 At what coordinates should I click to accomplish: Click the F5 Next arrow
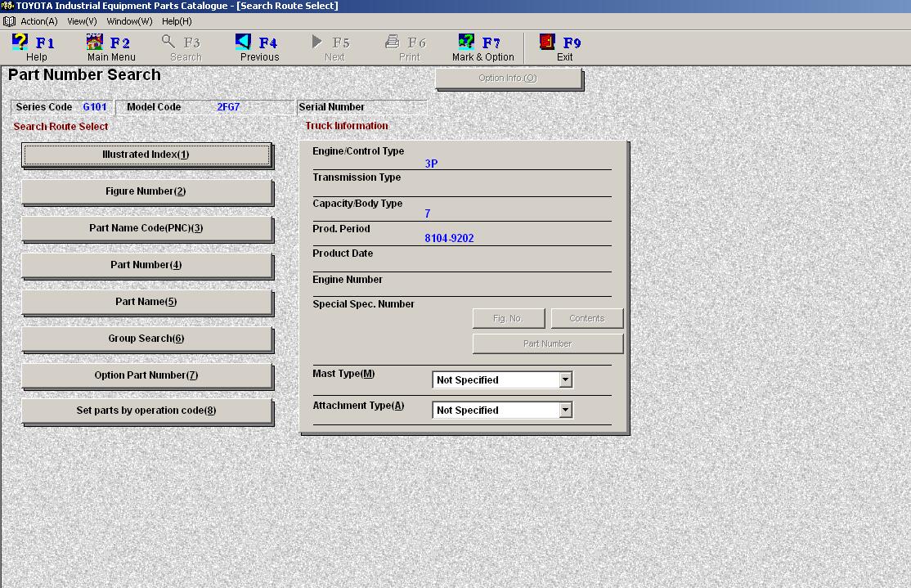[316, 41]
